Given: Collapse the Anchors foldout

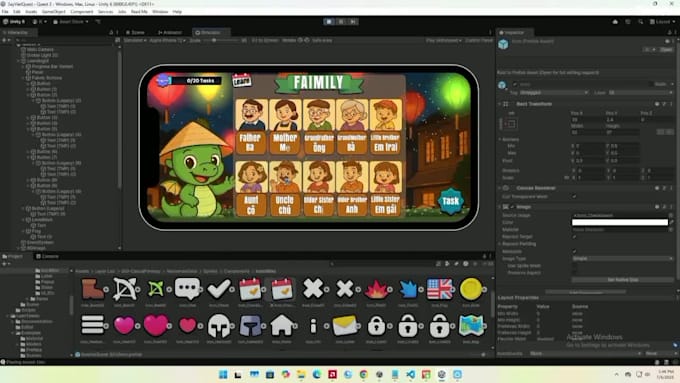Looking at the screenshot, I should (x=500, y=139).
